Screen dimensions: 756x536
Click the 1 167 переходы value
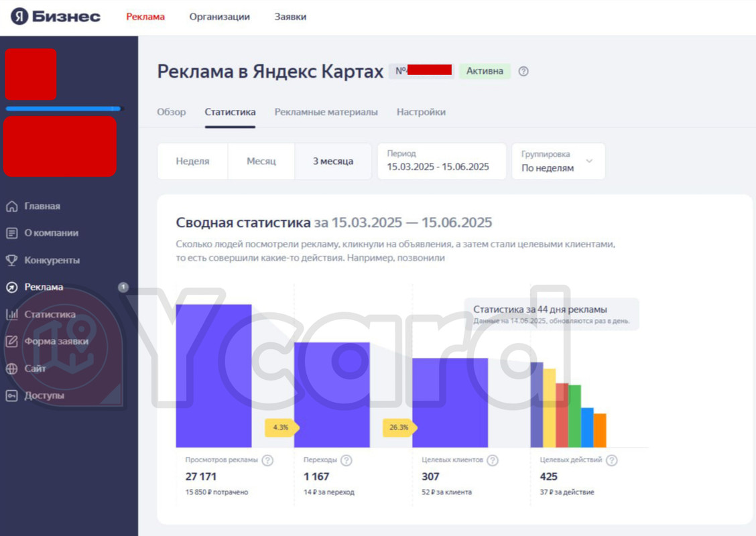[x=316, y=477]
